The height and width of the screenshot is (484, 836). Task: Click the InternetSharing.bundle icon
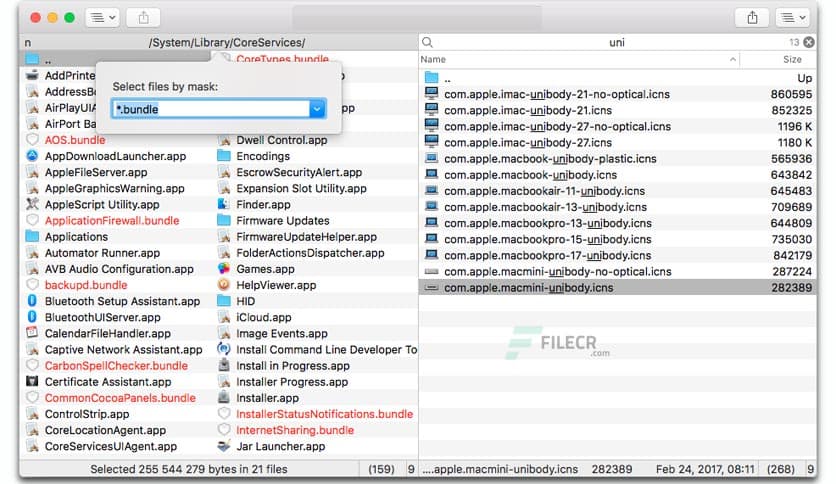[x=224, y=430]
